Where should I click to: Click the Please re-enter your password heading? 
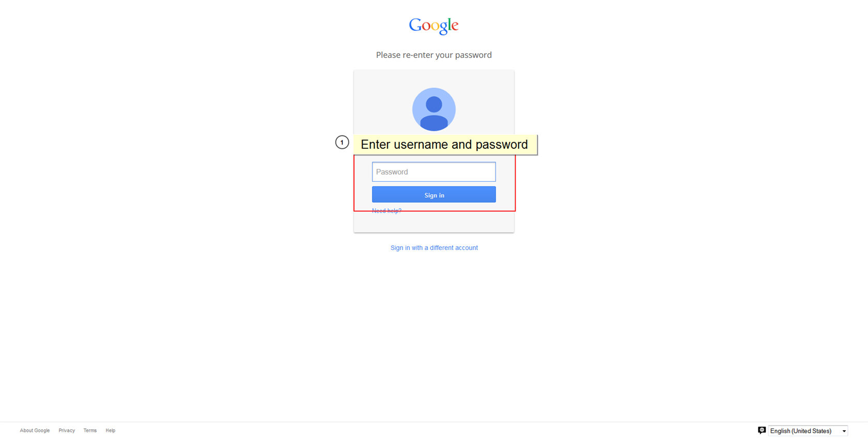[x=434, y=55]
